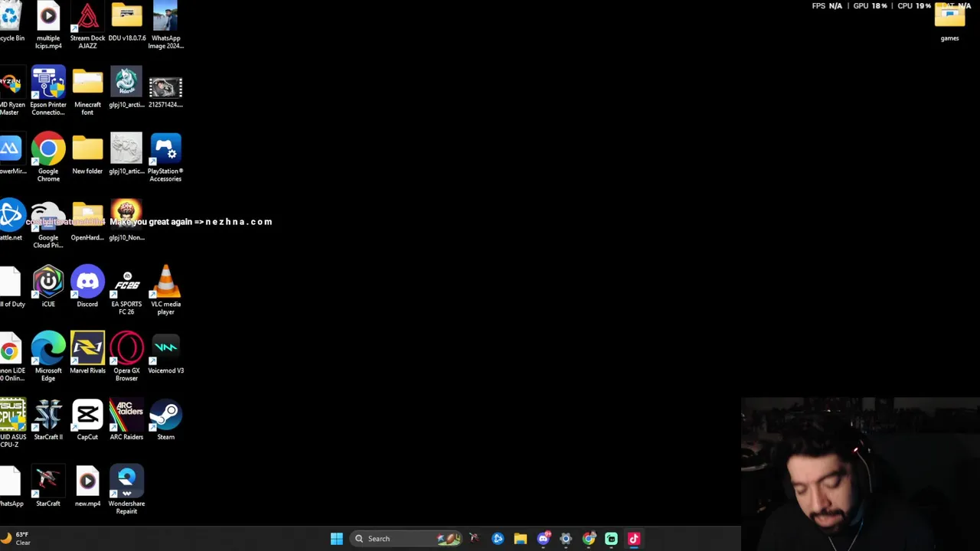Image resolution: width=980 pixels, height=551 pixels.
Task: Click the FPS N/A overlay reading
Action: pos(827,6)
